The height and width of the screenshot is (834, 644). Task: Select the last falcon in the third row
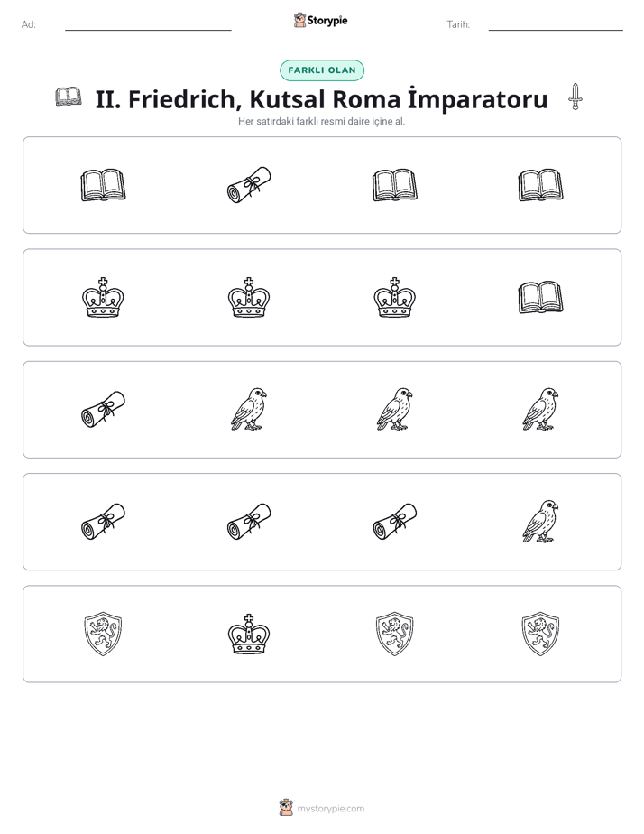pos(540,409)
